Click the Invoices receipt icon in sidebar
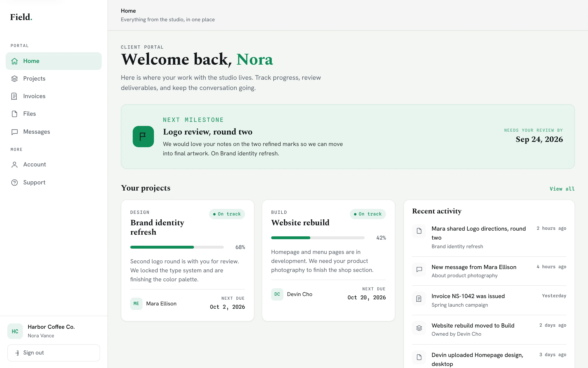The height and width of the screenshot is (368, 588). [x=14, y=96]
